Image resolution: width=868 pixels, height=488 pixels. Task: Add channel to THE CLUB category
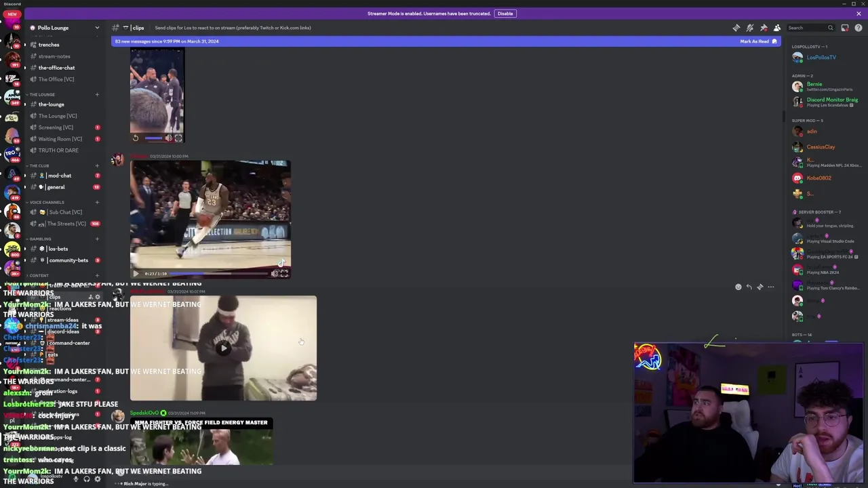pos(97,165)
